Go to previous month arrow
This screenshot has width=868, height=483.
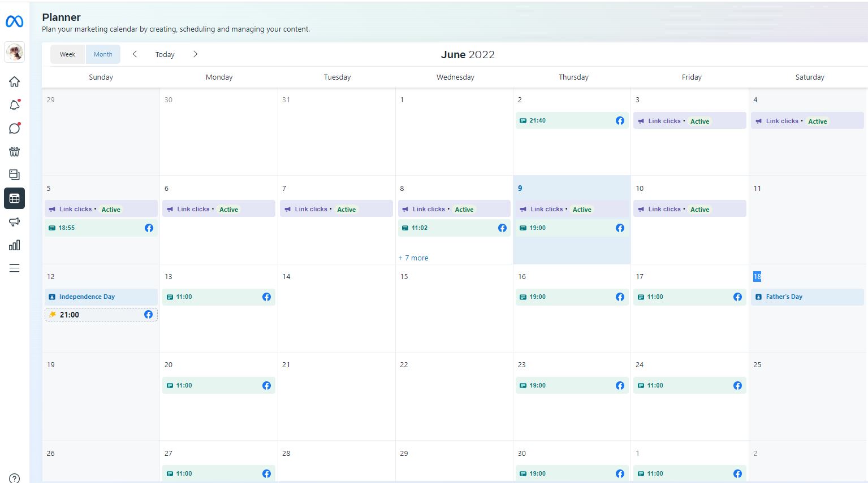point(135,54)
